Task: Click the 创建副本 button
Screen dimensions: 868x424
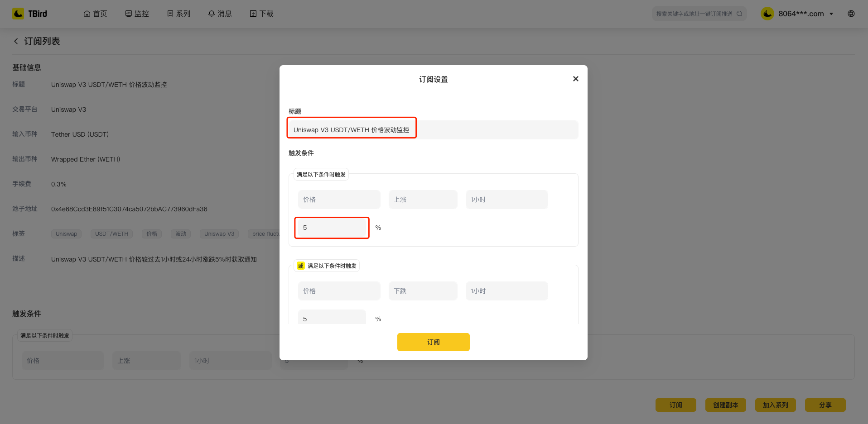Action: click(725, 405)
